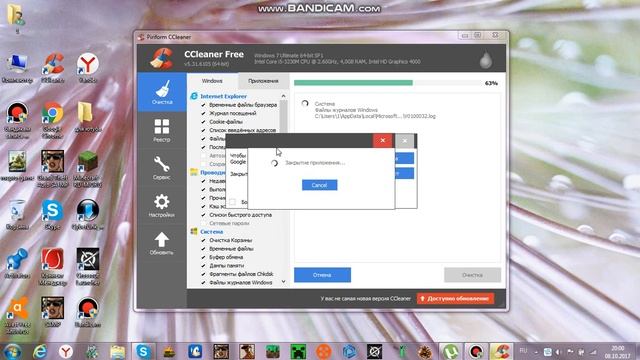
Task: Uncheck Дампы памяти option
Action: tap(203, 266)
